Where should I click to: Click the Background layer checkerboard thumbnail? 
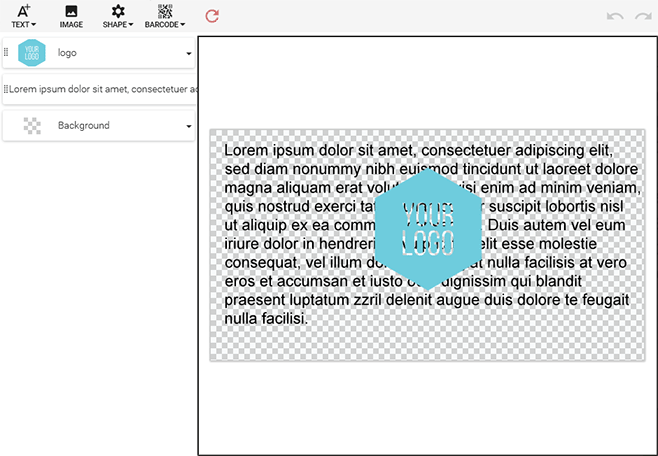32,126
